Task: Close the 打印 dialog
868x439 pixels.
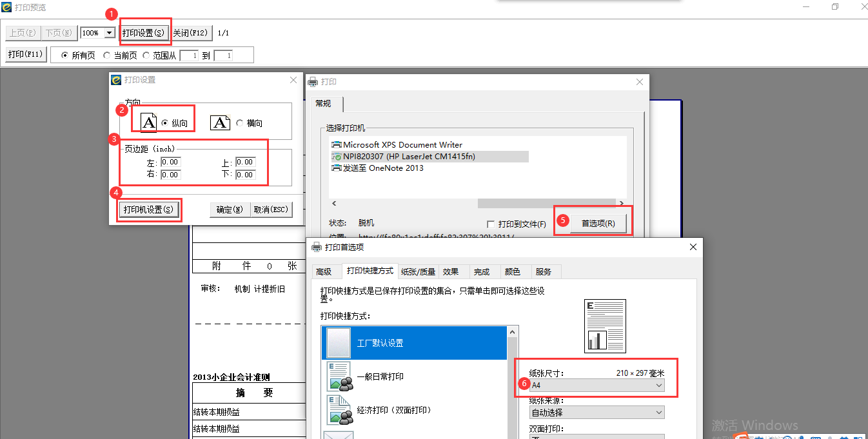Action: [x=640, y=82]
